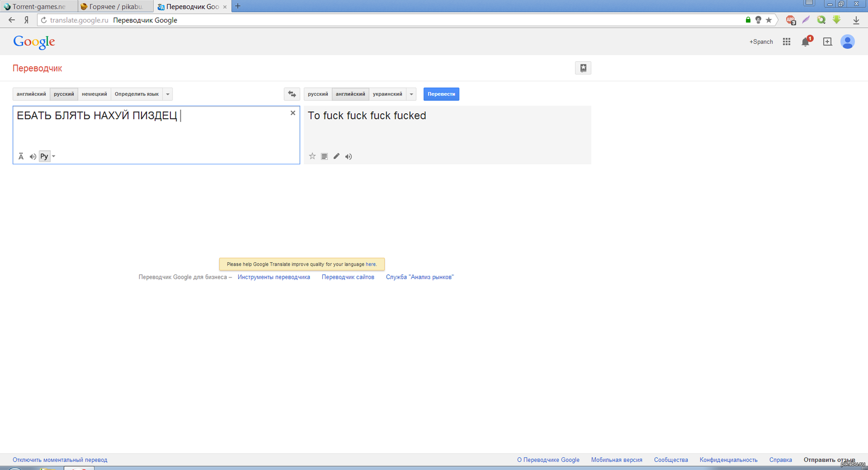
Task: Open the Phrasebook star button
Action: tap(583, 68)
